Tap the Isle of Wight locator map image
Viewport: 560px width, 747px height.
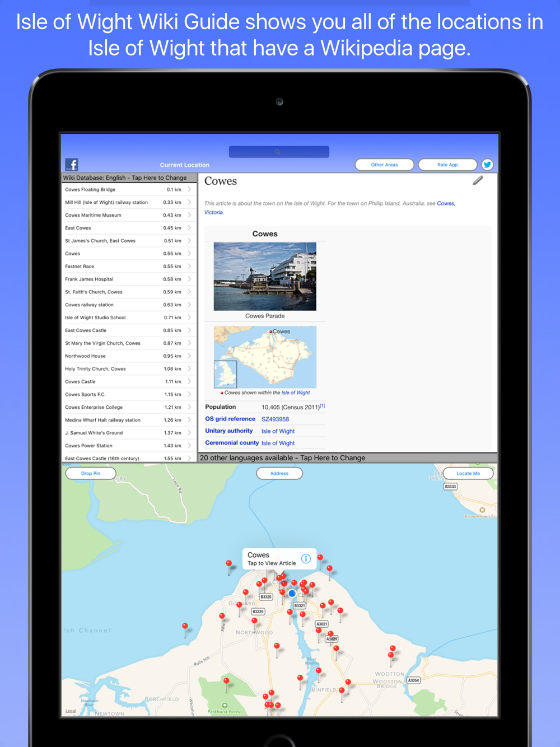265,357
